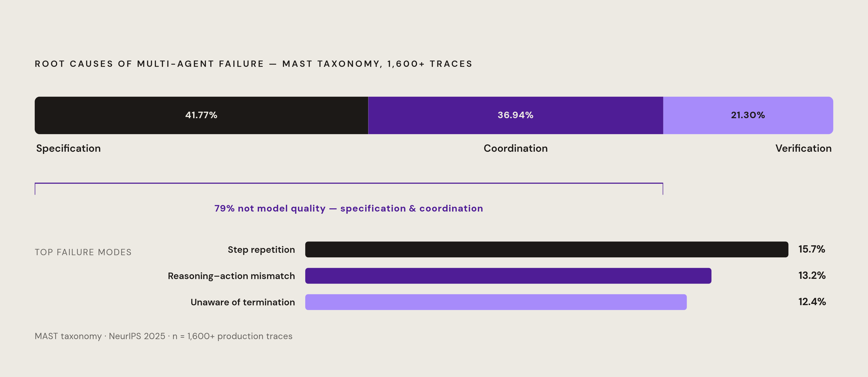Click the dark purple 36.94% Coordination segment
Image resolution: width=868 pixels, height=377 pixels.
(515, 115)
